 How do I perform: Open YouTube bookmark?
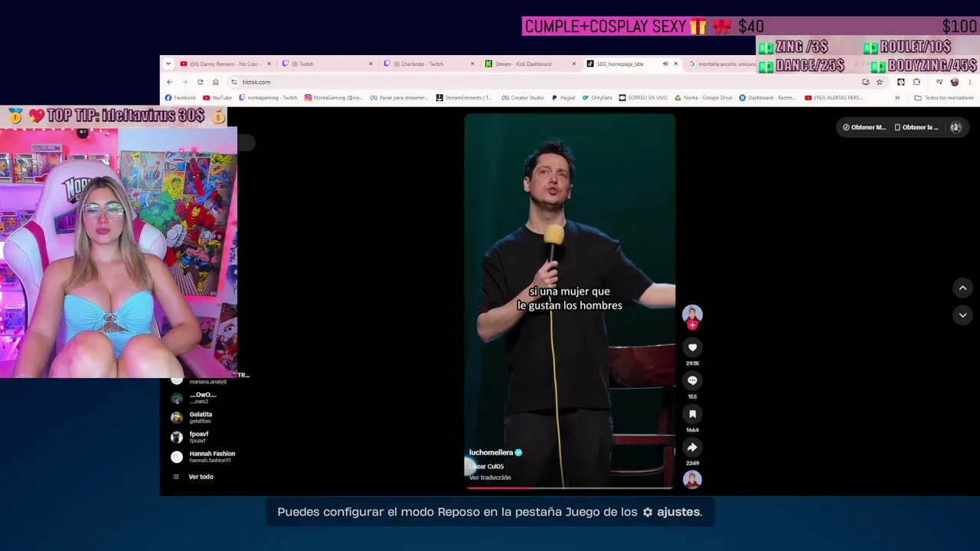[217, 98]
